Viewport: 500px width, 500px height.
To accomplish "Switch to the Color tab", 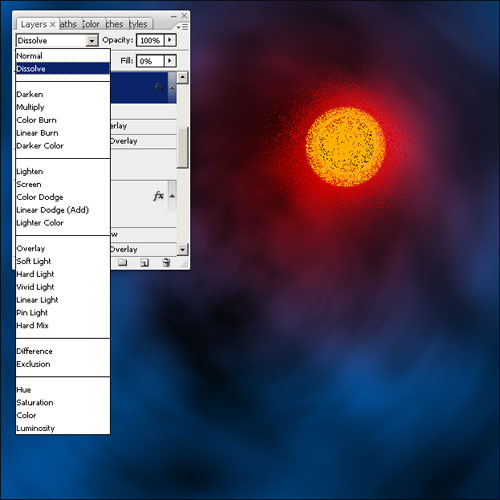I will click(x=91, y=24).
